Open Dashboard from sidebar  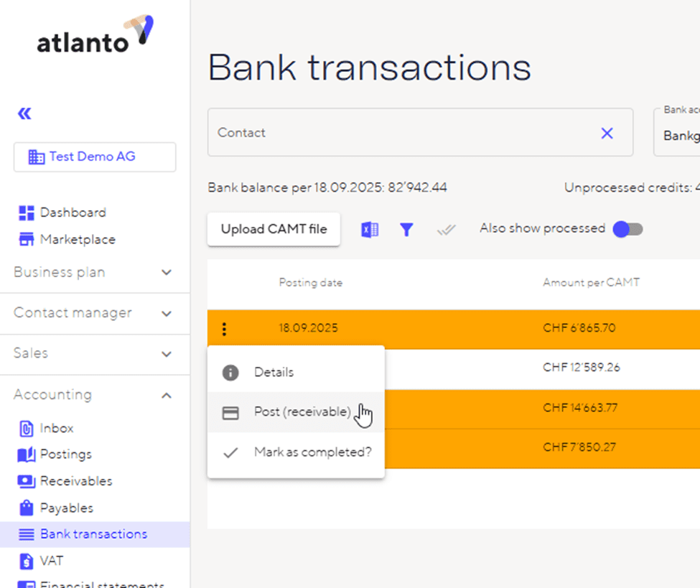coord(73,213)
